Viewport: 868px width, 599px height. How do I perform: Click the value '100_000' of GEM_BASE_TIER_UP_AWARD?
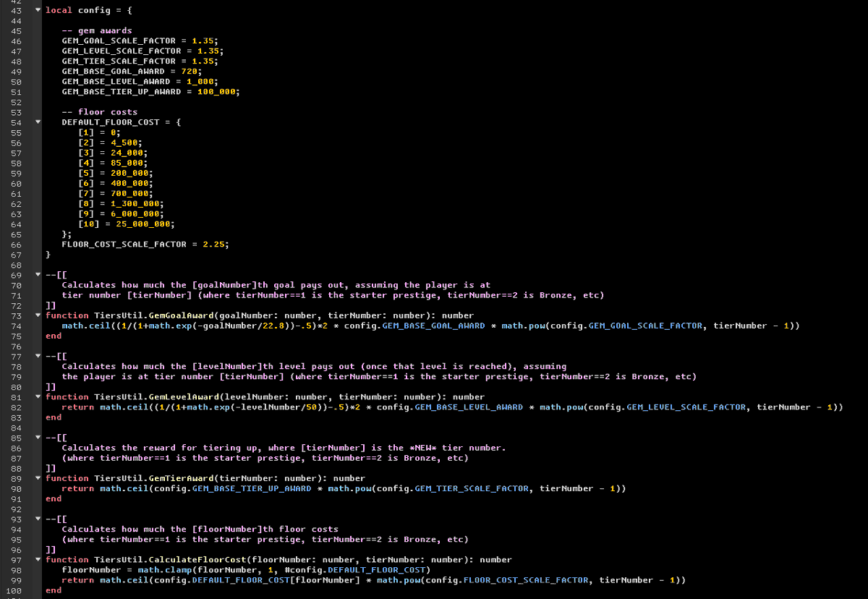[x=216, y=92]
